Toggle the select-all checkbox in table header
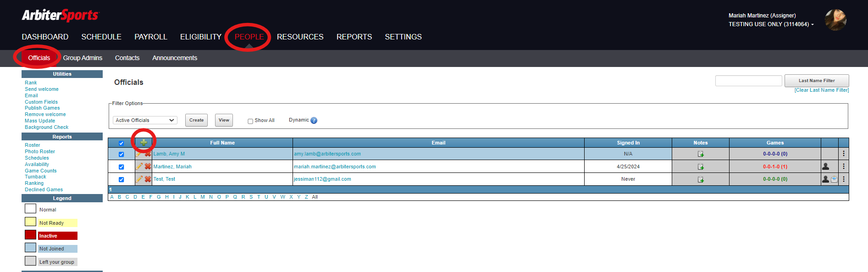Viewport: 868px width, 272px height. 121,143
